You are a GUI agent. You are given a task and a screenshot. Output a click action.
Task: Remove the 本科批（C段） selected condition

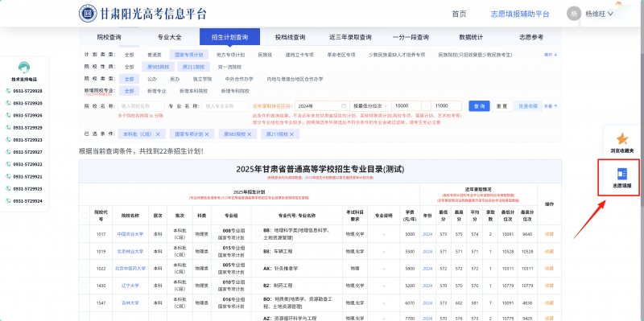[x=158, y=134]
